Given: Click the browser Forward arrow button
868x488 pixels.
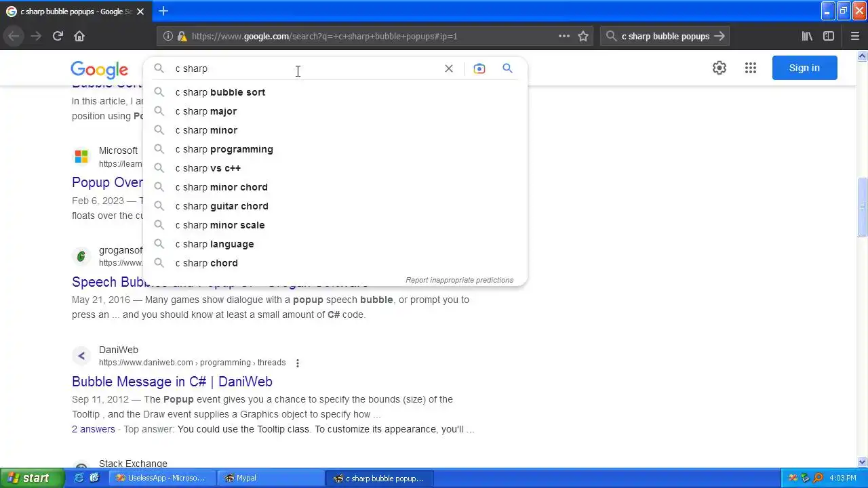Looking at the screenshot, I should point(36,36).
